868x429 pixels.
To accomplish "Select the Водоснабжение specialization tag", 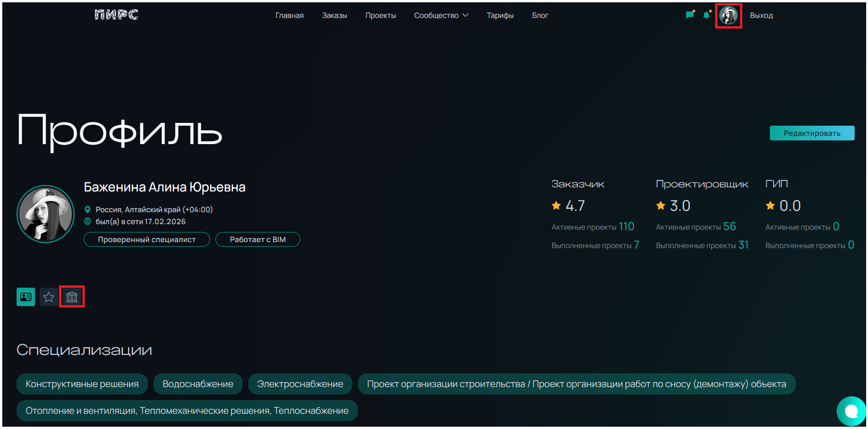I will click(198, 384).
